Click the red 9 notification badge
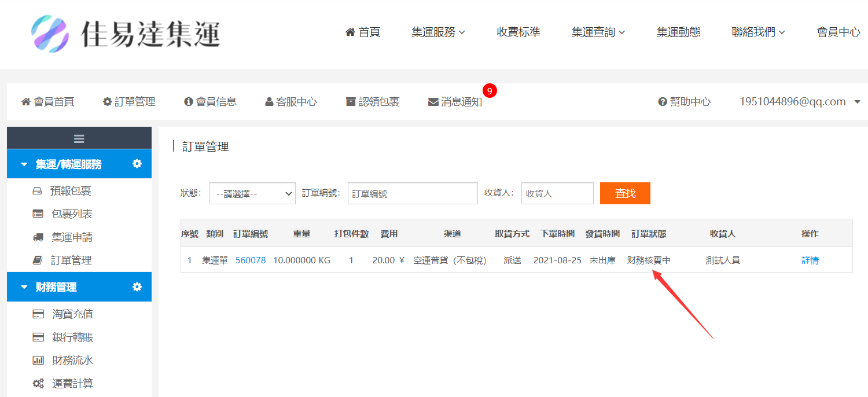The height and width of the screenshot is (397, 868). (490, 91)
